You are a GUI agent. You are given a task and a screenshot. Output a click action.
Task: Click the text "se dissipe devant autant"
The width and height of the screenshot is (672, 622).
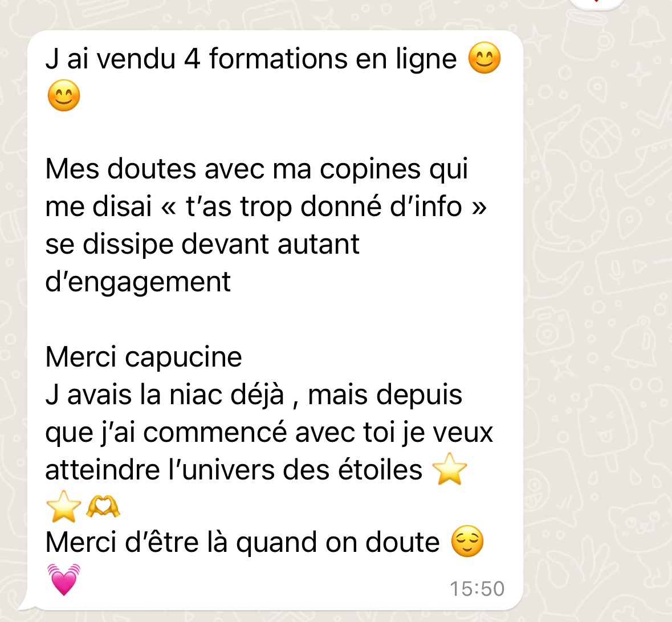[202, 245]
